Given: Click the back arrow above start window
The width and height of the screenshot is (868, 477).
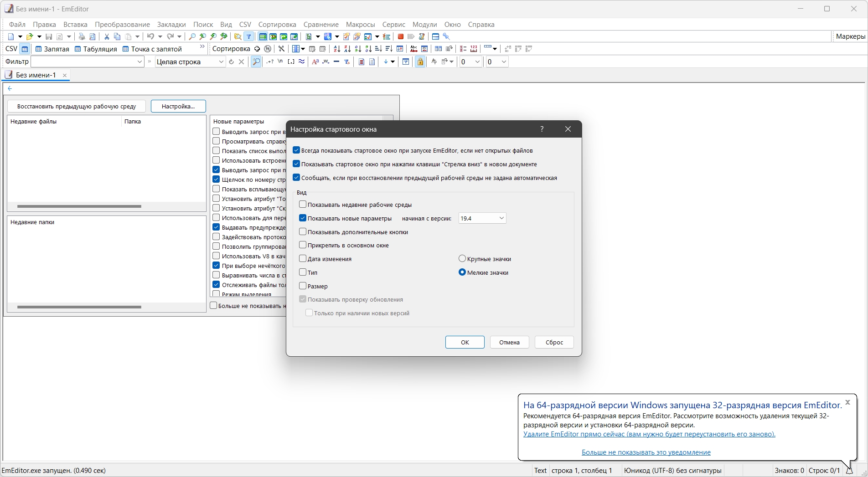Looking at the screenshot, I should tap(10, 88).
